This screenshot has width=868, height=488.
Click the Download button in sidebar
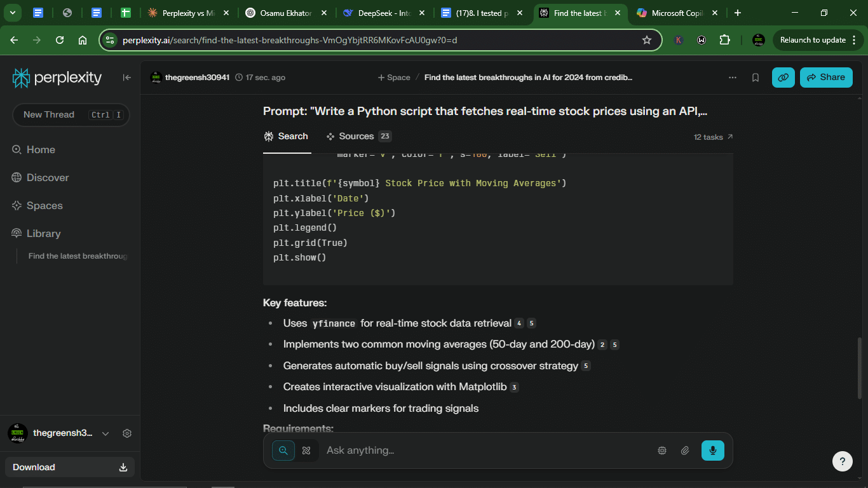70,467
